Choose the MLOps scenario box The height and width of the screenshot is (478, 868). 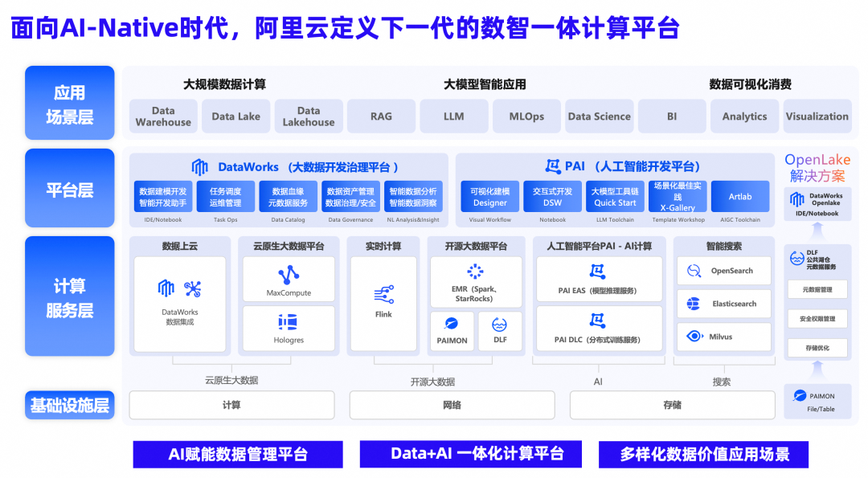[x=526, y=116]
